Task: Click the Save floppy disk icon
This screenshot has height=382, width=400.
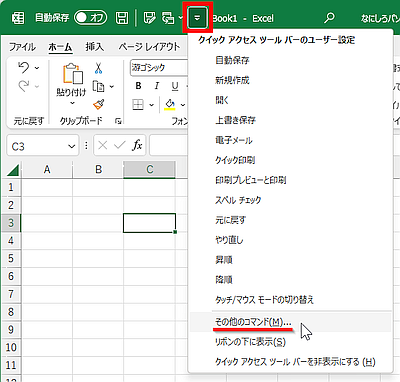Action: [x=122, y=18]
